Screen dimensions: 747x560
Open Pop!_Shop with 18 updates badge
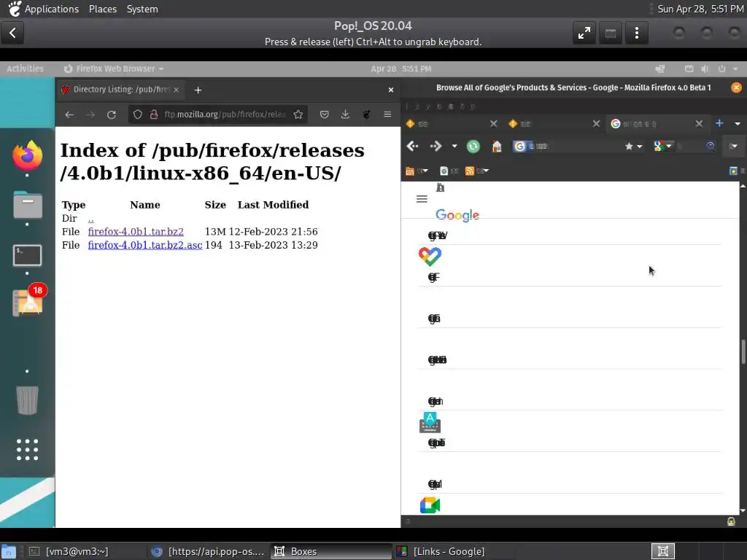click(x=28, y=301)
